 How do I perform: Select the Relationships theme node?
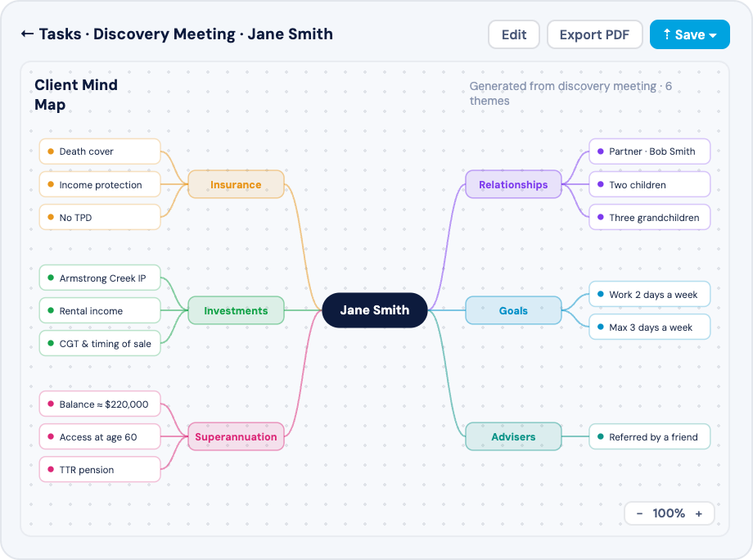[513, 184]
